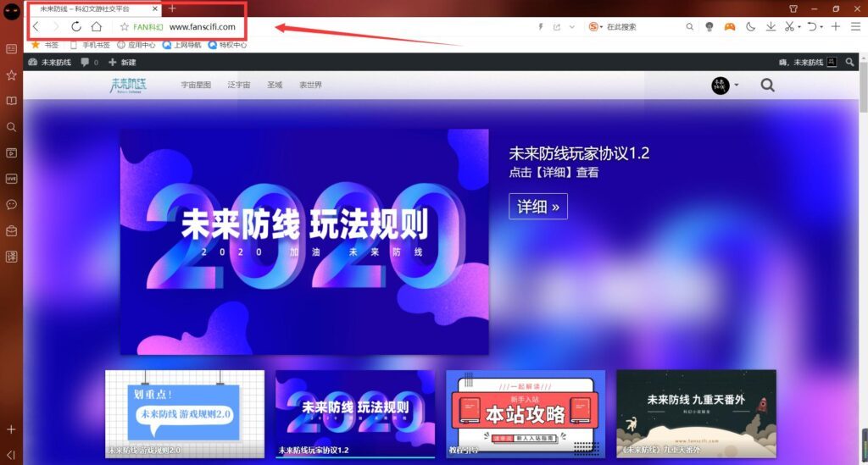
Task: Open the mail icon in sidebar
Action: (11, 230)
